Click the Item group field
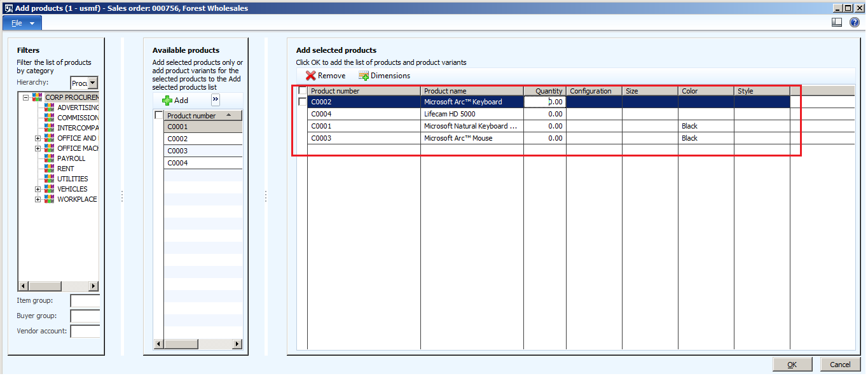 tap(85, 301)
